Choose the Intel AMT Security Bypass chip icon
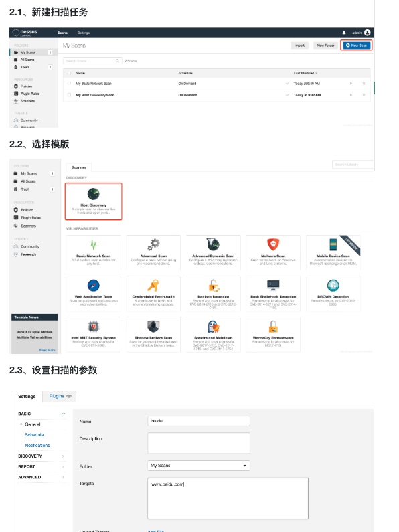399x532 pixels. (93, 327)
